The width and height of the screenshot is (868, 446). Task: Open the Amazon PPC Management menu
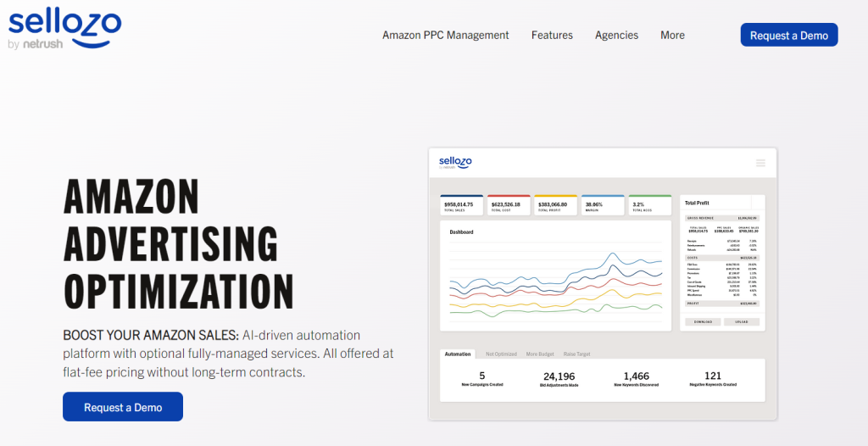click(x=445, y=35)
